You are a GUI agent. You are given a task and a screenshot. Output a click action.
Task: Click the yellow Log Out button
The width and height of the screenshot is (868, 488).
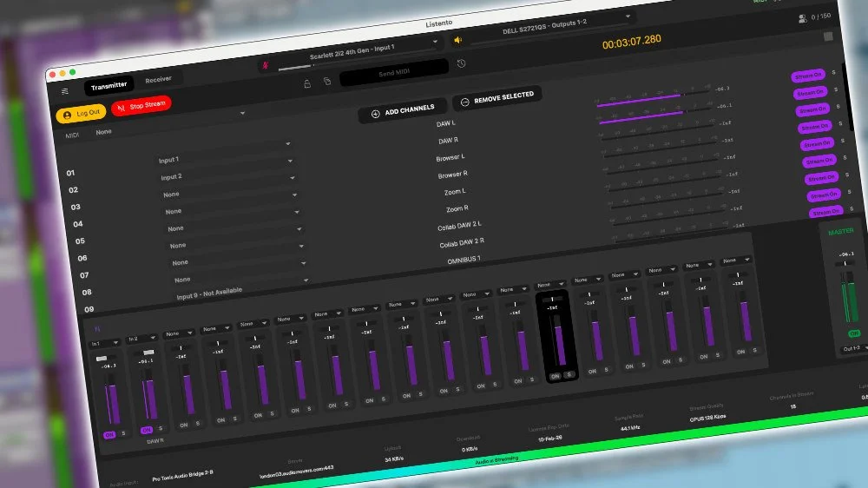coord(82,114)
